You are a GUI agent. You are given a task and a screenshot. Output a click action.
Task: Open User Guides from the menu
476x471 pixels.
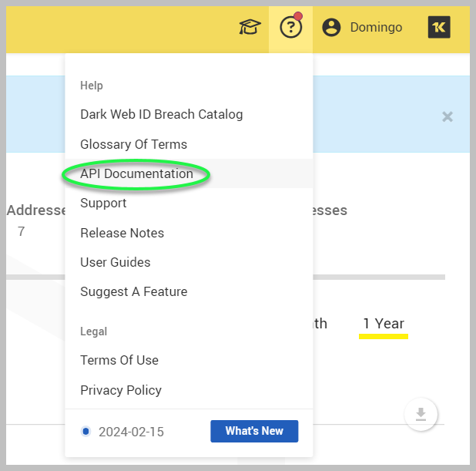pos(115,262)
